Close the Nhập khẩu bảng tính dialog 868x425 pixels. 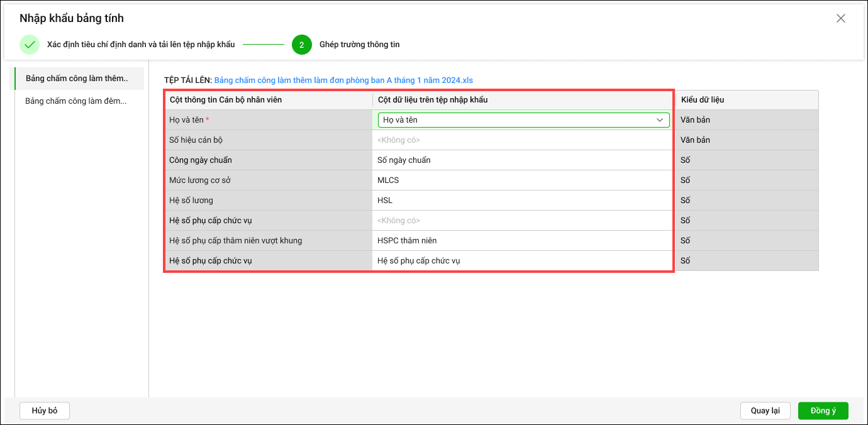point(840,18)
